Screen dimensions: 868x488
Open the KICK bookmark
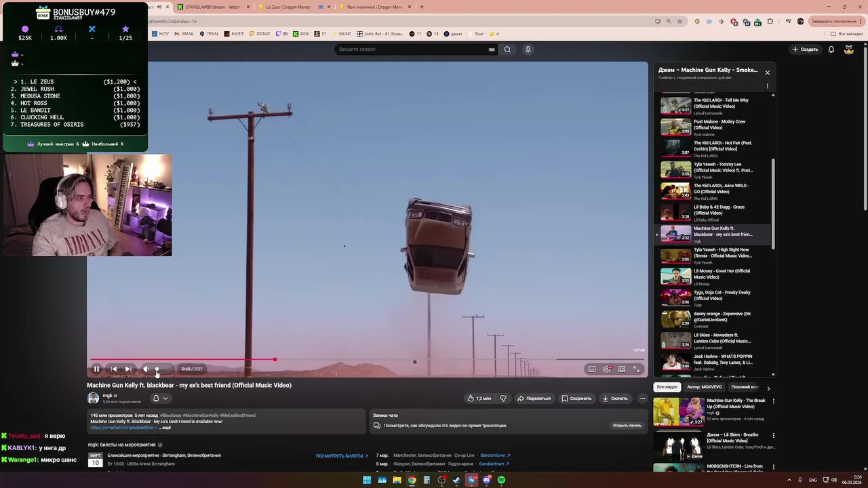tap(301, 34)
